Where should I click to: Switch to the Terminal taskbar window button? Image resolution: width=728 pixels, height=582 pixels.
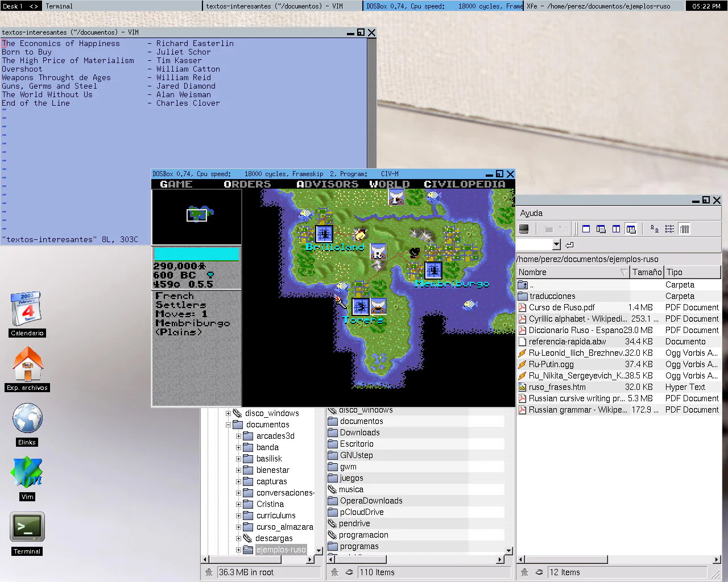tap(122, 6)
